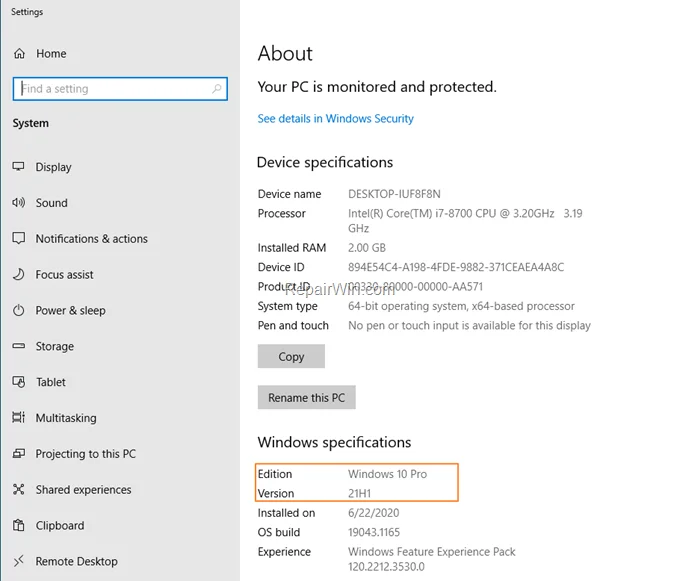Click the Intel Core i7-8700 processor value
The height and width of the screenshot is (581, 680).
tap(465, 221)
